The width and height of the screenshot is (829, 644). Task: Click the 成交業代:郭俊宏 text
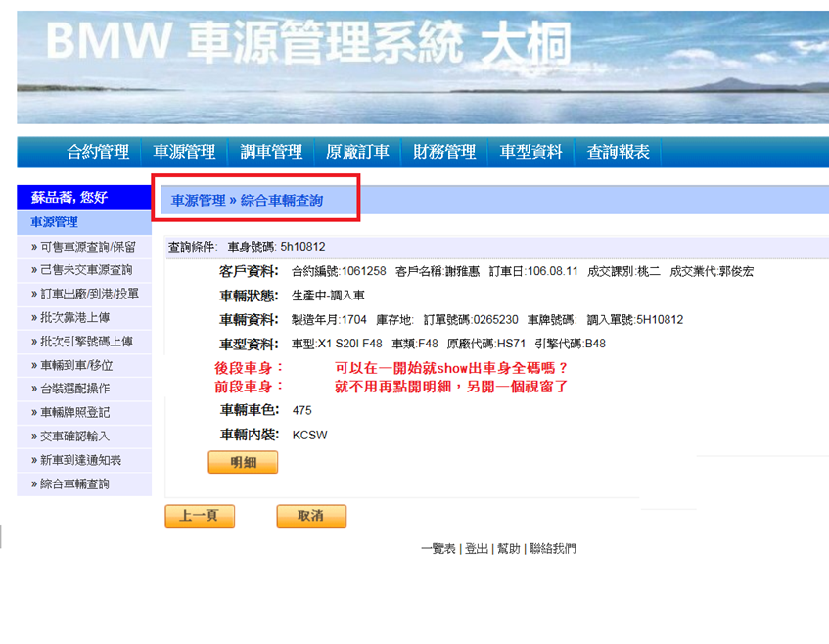coord(712,271)
